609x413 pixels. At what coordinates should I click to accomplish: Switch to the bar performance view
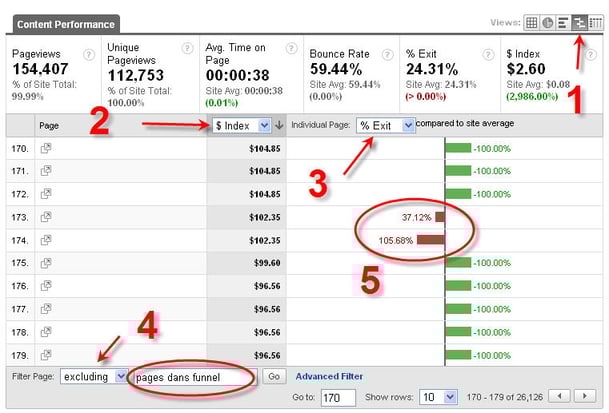(x=562, y=23)
